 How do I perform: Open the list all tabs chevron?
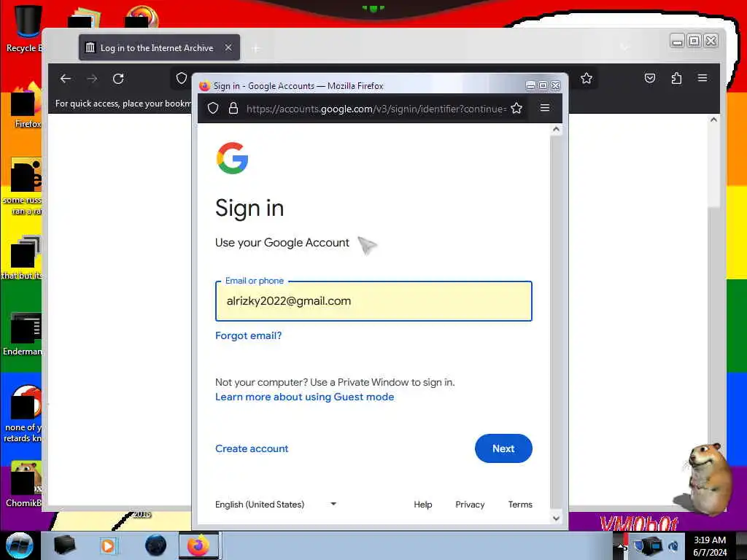(x=624, y=47)
